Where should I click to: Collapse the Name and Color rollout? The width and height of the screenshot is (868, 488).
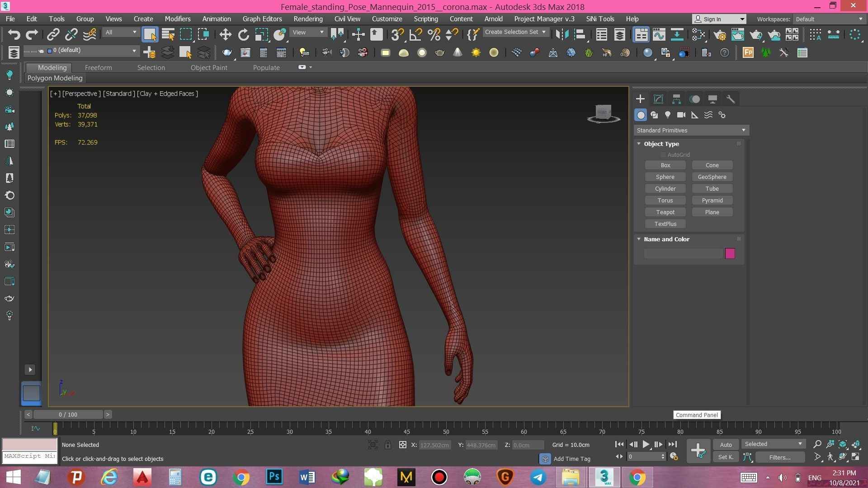click(639, 239)
